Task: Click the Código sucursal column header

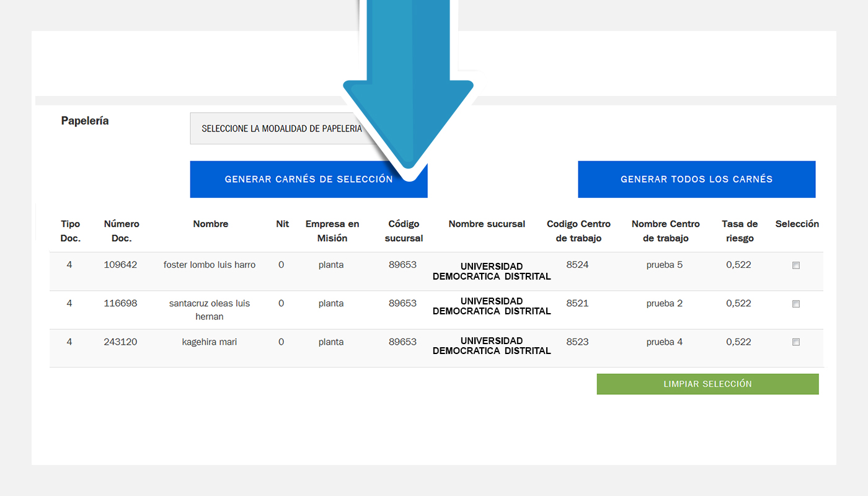Action: [404, 231]
